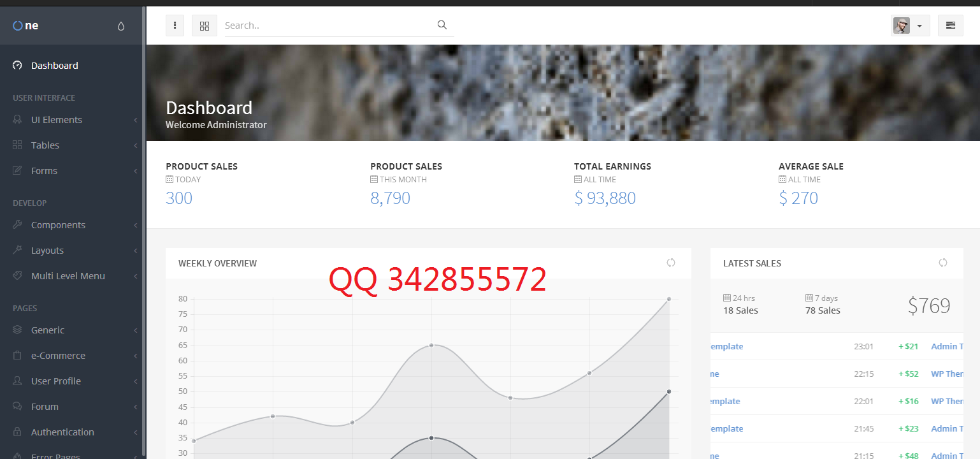The height and width of the screenshot is (459, 980).
Task: Open the user avatar dropdown menu
Action: coord(910,25)
